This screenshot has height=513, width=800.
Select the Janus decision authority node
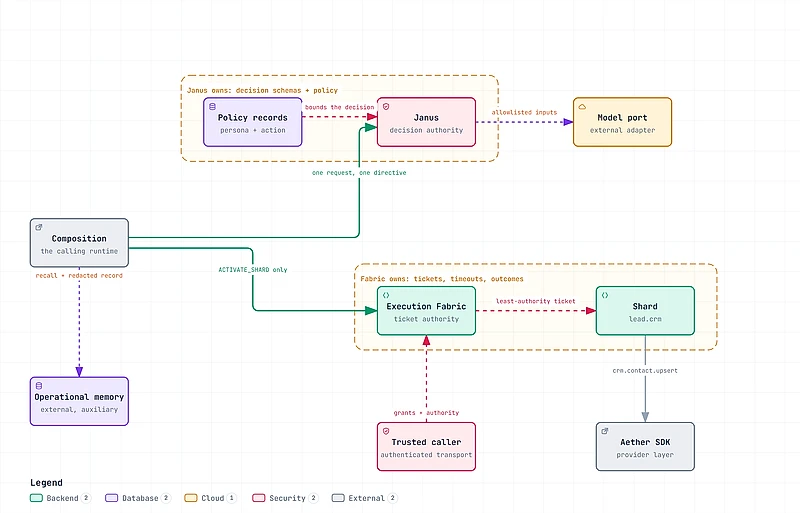427,122
